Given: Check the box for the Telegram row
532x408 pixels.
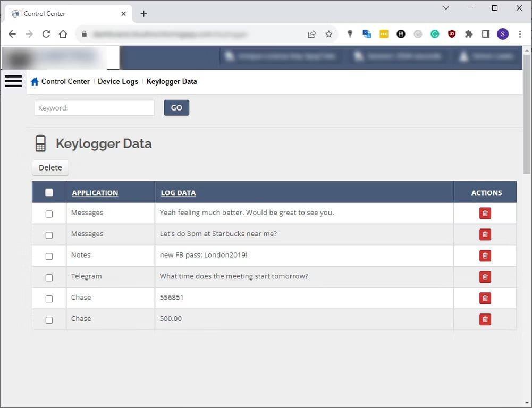Looking at the screenshot, I should [x=49, y=277].
